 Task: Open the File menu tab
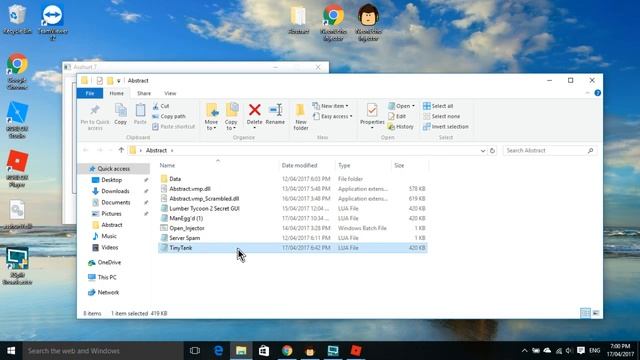90,93
